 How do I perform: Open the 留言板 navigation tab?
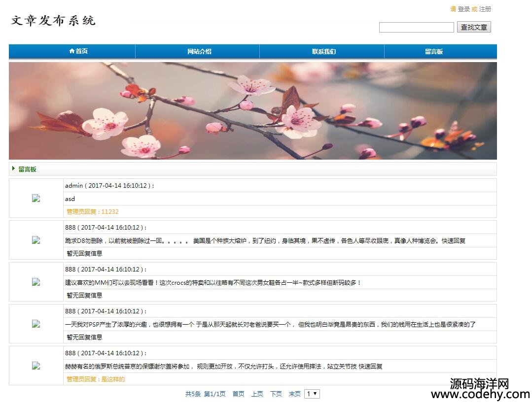(x=434, y=52)
